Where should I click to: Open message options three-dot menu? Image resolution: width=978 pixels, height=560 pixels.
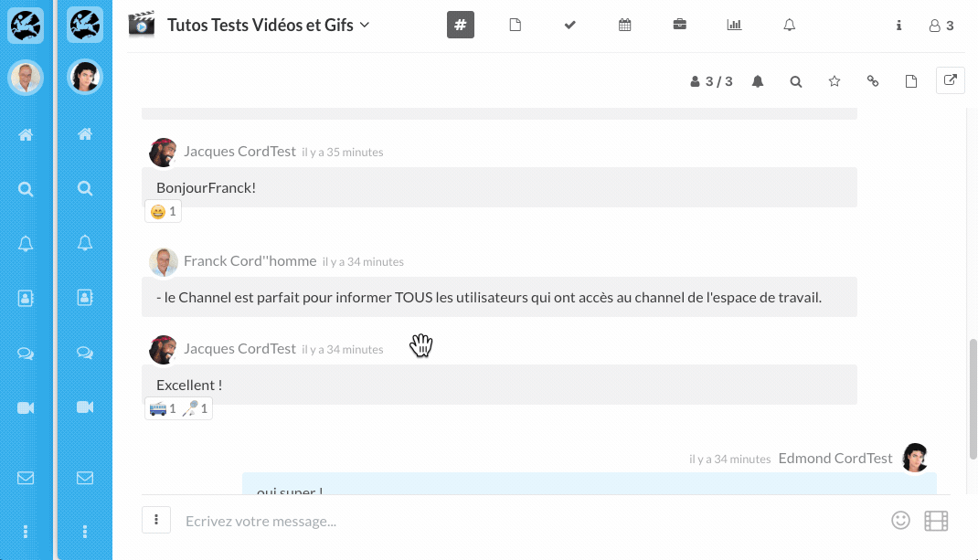tap(156, 520)
